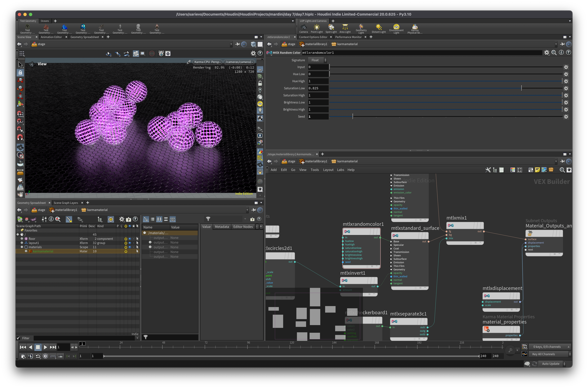588x388 pixels.
Task: Open the Layout menu in network editor
Action: (328, 170)
